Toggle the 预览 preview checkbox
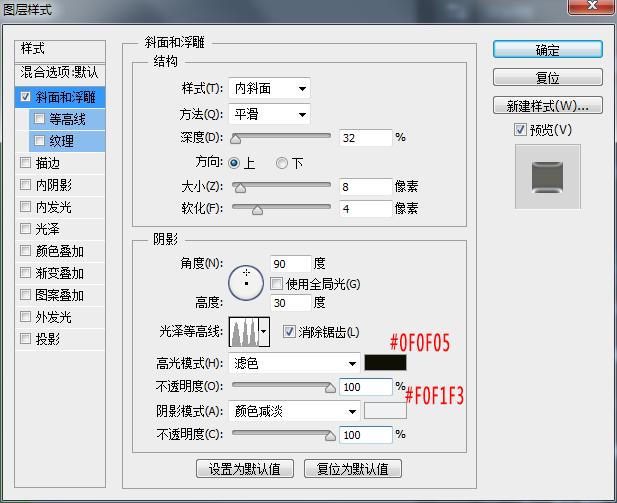 tap(520, 129)
